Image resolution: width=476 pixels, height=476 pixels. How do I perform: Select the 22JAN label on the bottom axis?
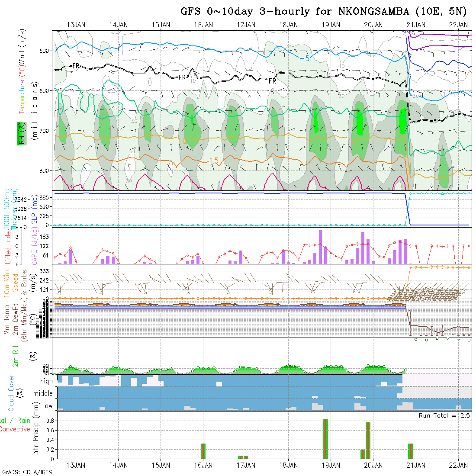pos(459,465)
